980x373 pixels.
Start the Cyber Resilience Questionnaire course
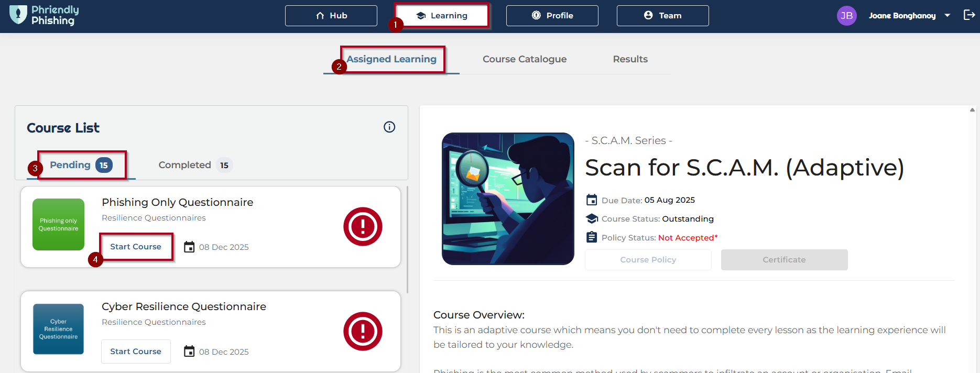(x=136, y=352)
